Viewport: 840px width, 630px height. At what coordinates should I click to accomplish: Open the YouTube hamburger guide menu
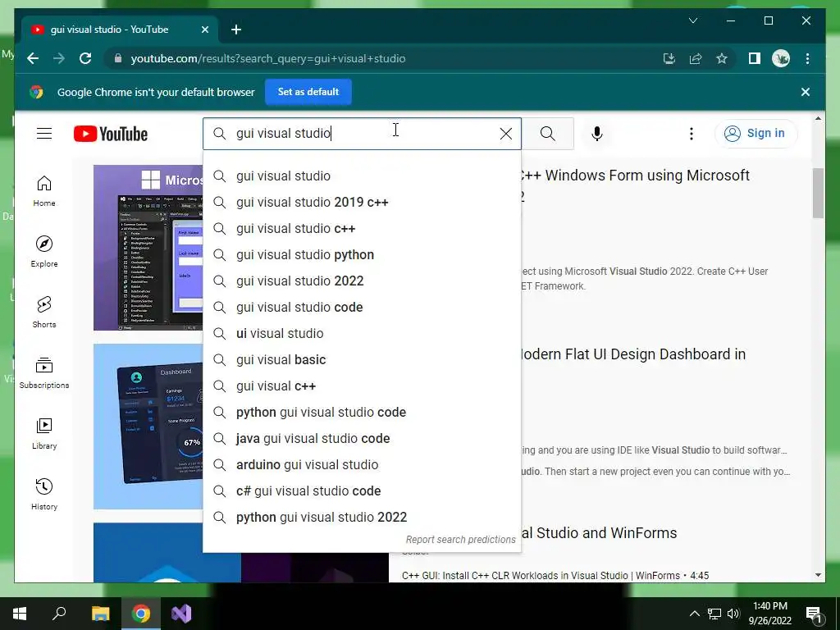click(x=44, y=134)
